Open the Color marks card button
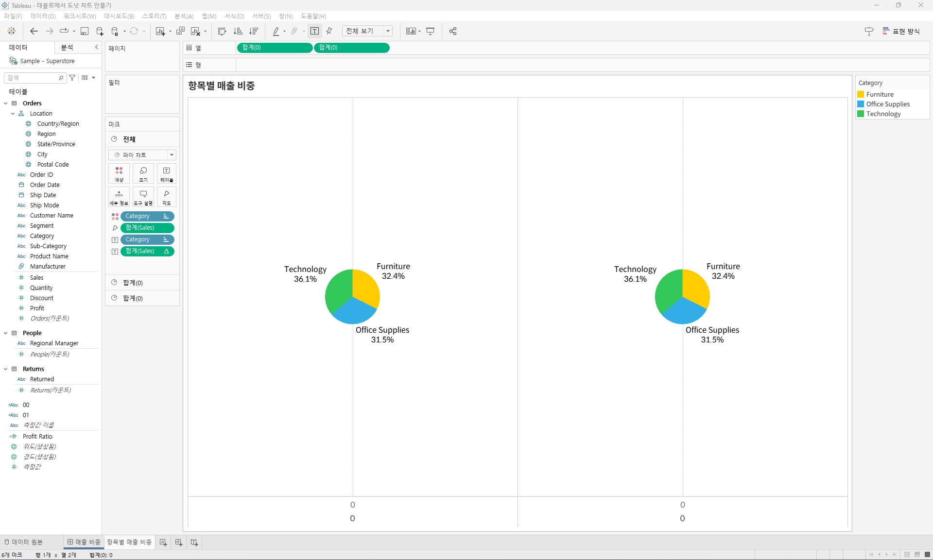 [x=119, y=173]
